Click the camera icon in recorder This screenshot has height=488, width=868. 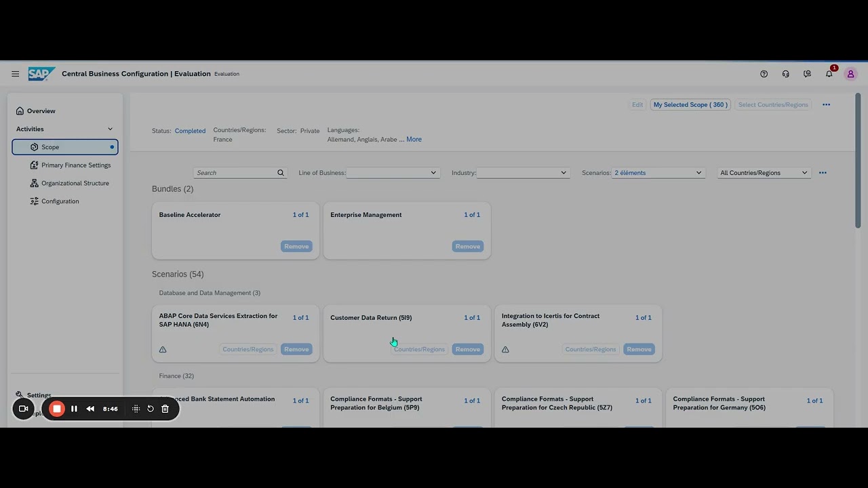click(23, 409)
